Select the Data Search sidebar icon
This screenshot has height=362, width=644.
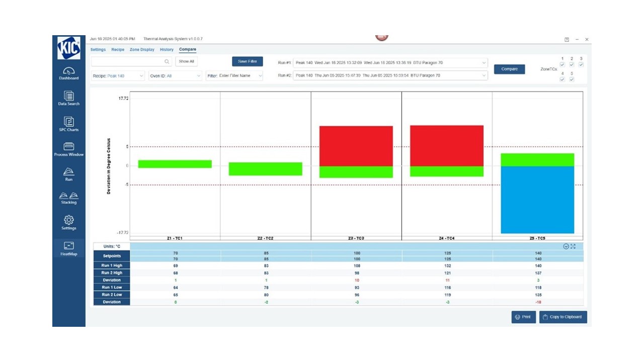[x=69, y=99]
